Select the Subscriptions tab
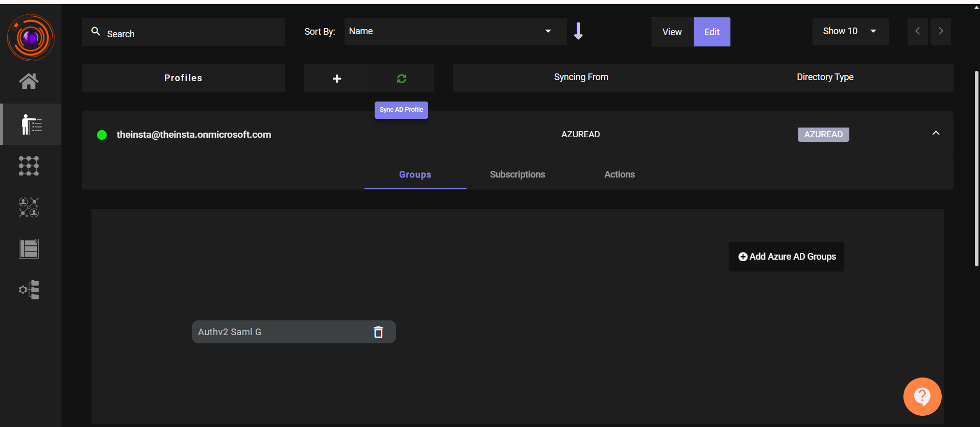Screen dimensions: 980x427 pyautogui.click(x=518, y=174)
